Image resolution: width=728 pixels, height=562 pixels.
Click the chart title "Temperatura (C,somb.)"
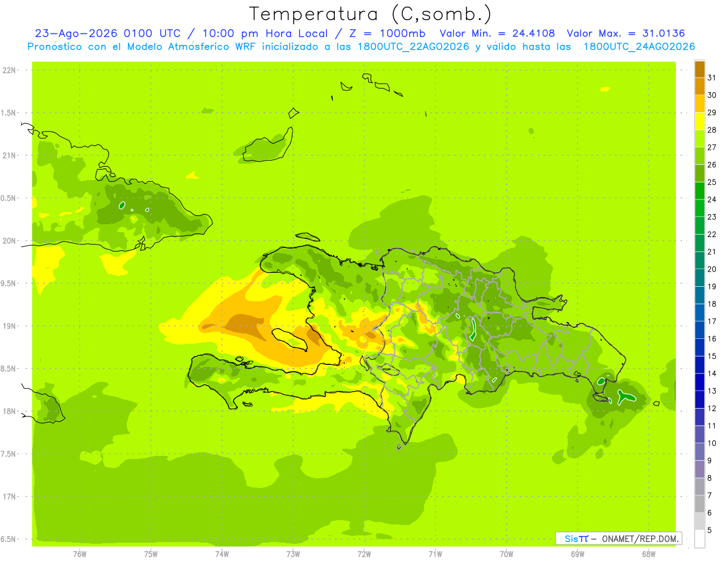pos(371,13)
